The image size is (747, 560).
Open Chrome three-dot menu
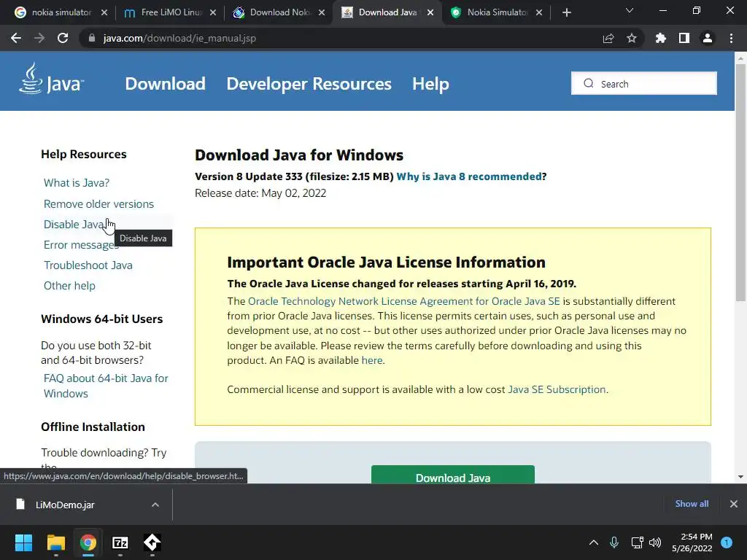[x=731, y=38]
